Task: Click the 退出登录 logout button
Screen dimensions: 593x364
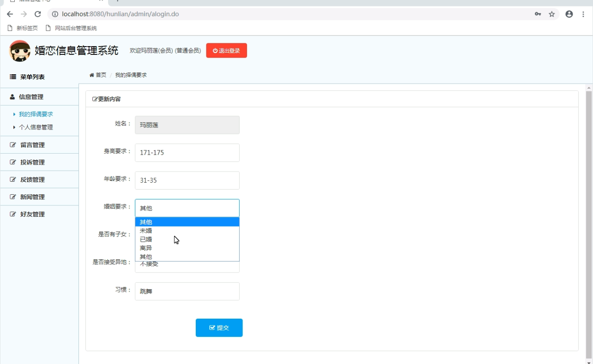Action: (x=226, y=51)
